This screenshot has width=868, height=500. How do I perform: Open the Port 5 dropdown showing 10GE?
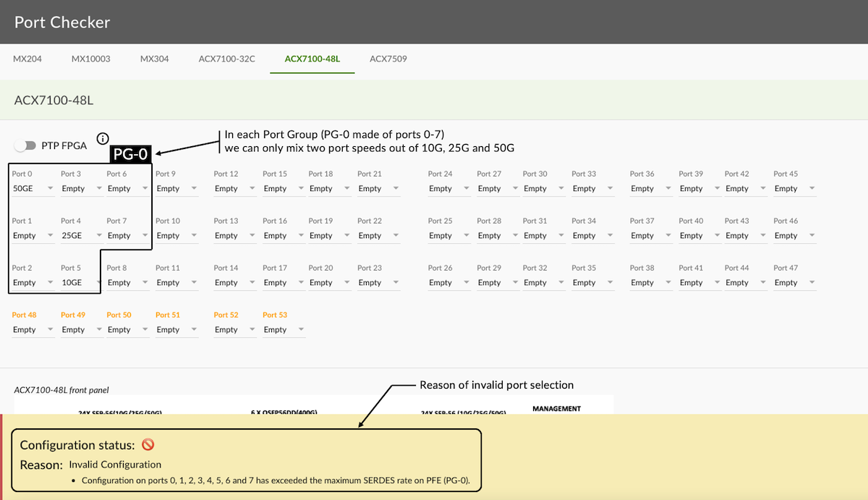point(81,283)
